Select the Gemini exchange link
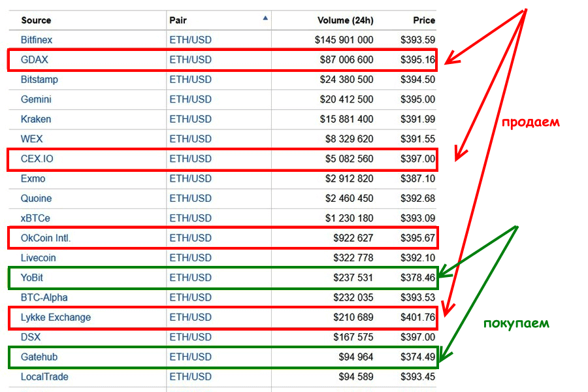The height and width of the screenshot is (392, 588). click(36, 99)
